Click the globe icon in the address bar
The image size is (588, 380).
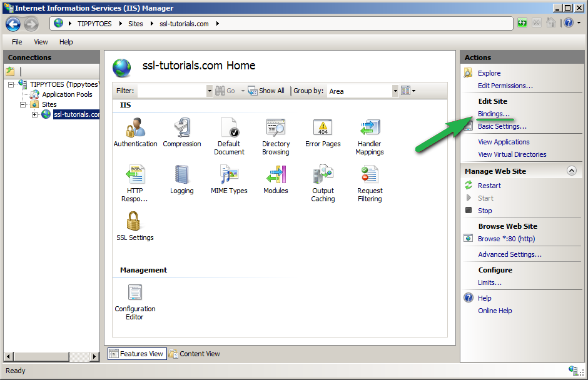tap(59, 23)
